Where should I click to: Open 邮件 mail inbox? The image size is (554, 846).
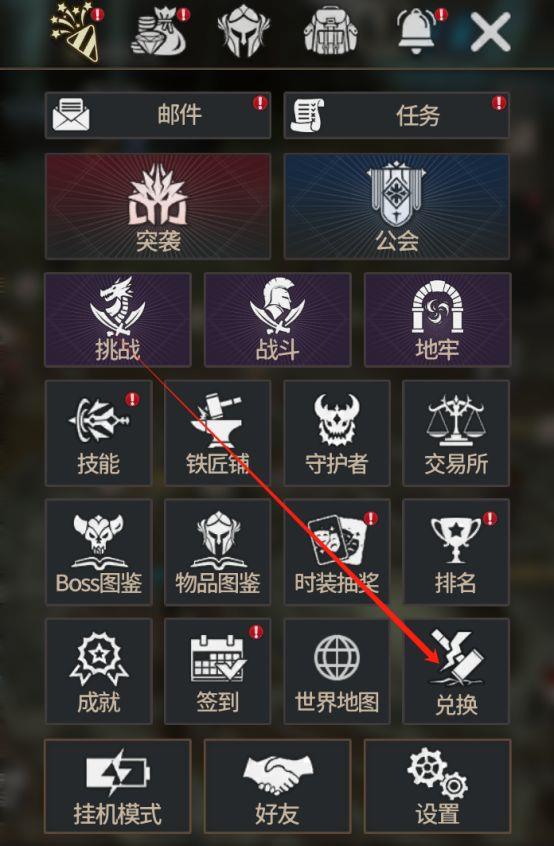pos(158,115)
